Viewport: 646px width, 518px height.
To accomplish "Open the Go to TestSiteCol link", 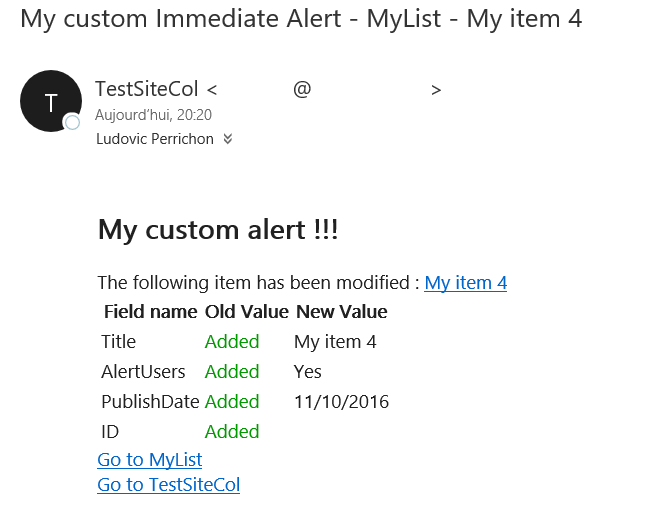I will pos(169,485).
